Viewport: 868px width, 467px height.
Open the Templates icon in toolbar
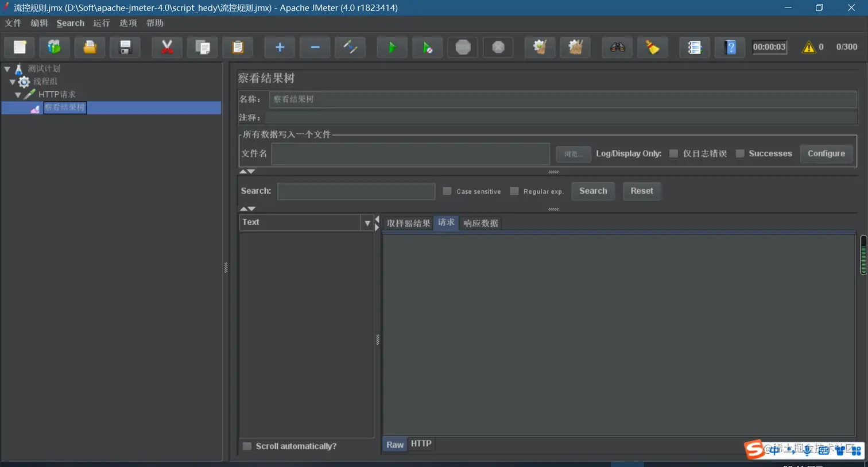(55, 47)
